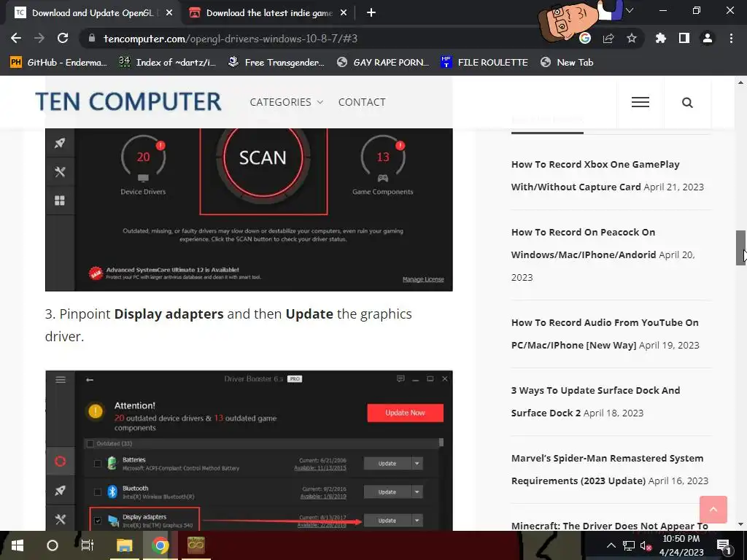Open the 10:50 PM clock and date
This screenshot has width=747, height=560.
(x=681, y=545)
